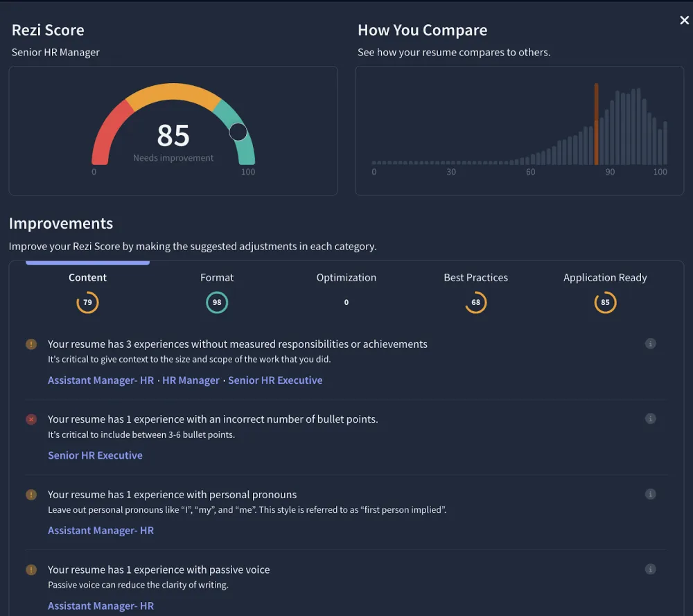Image resolution: width=693 pixels, height=616 pixels.
Task: Open info icon for passive voice issue
Action: pyautogui.click(x=650, y=569)
